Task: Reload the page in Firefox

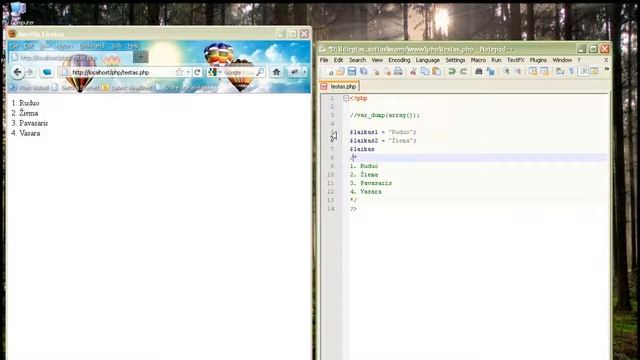Action: click(198, 72)
